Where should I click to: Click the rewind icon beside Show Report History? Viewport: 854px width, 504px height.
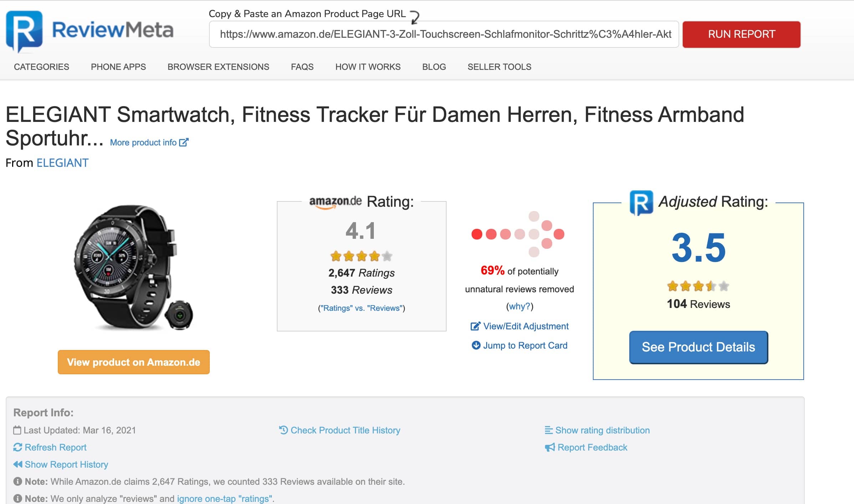click(17, 464)
